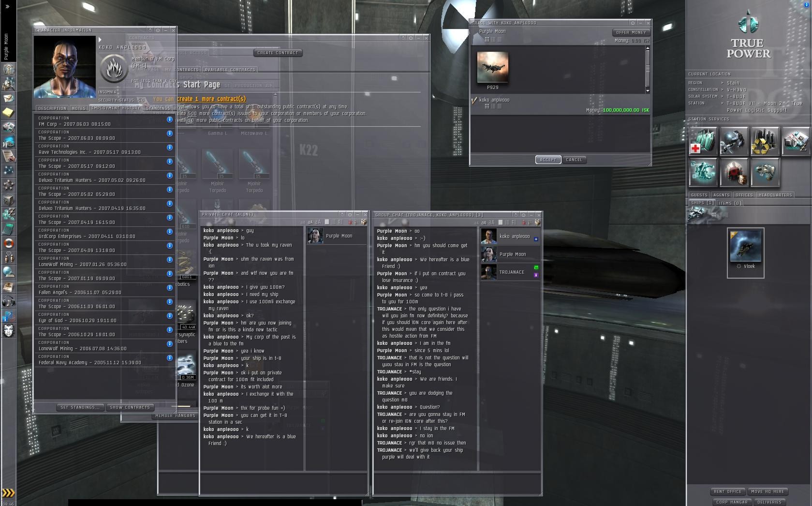The width and height of the screenshot is (812, 506).
Task: Open the medical clone bay station service
Action: coord(703,141)
